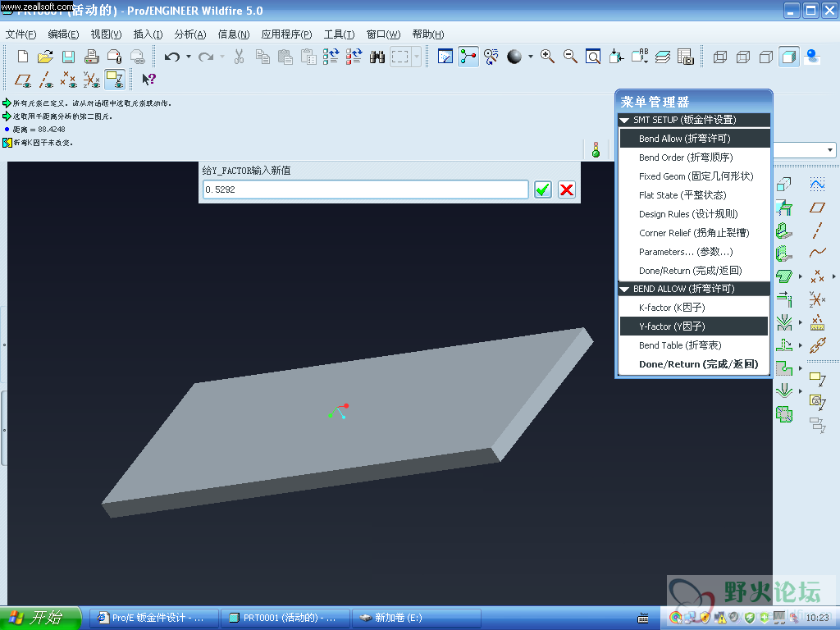
Task: Collapse the BEND ALLOW menu section
Action: coord(624,290)
